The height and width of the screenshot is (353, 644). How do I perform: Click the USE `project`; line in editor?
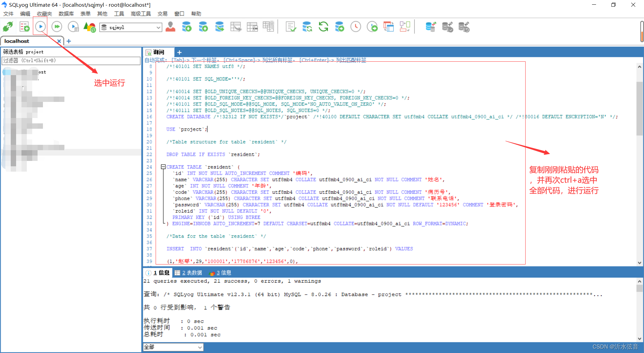point(186,129)
